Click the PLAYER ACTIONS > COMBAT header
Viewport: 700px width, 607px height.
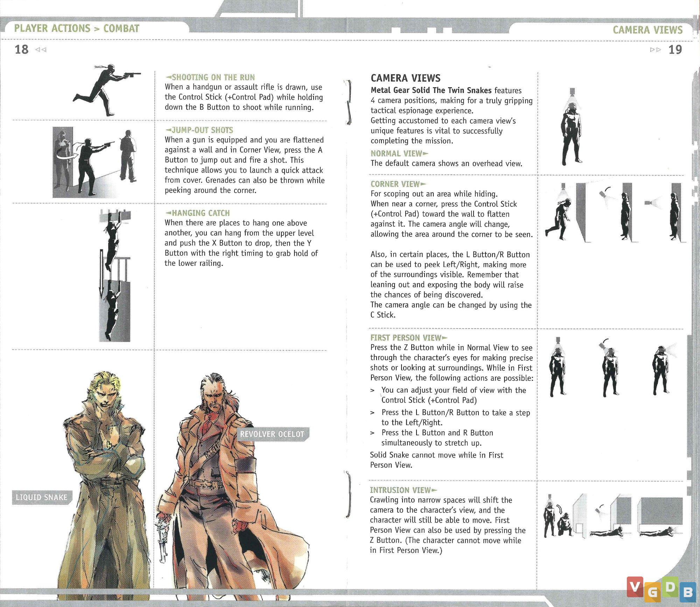pos(77,28)
